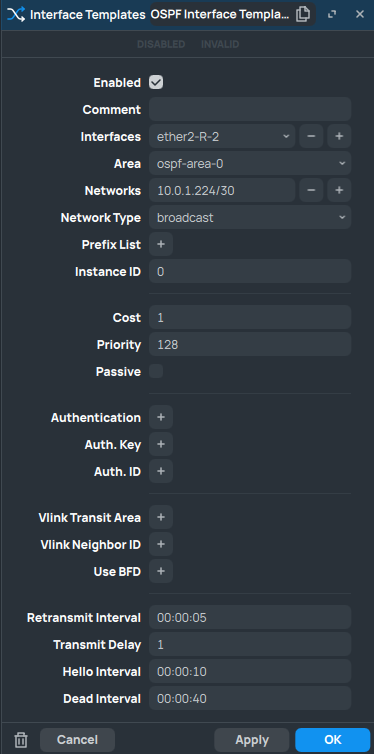Add Vlink Neighbor ID with plus

pyautogui.click(x=161, y=544)
